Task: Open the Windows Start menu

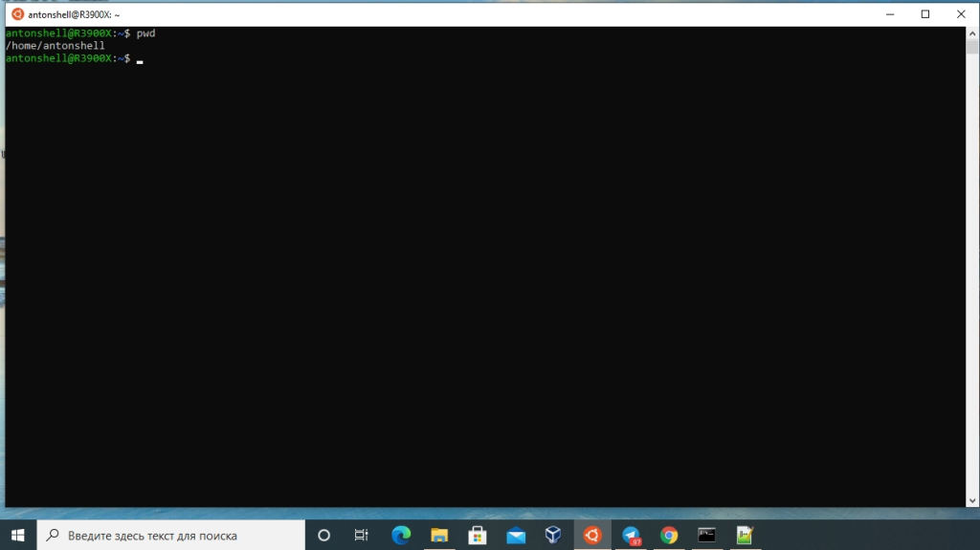Action: tap(17, 536)
